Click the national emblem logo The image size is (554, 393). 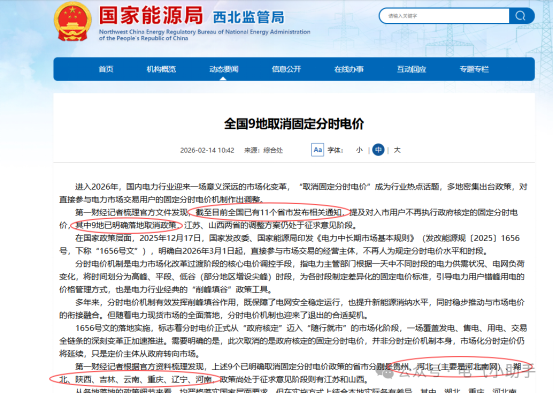click(73, 22)
